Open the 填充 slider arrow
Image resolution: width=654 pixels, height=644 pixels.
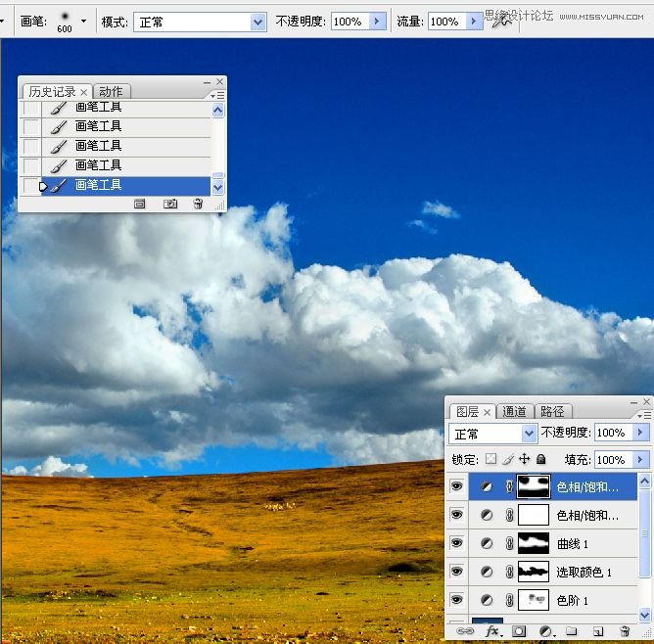click(x=641, y=460)
